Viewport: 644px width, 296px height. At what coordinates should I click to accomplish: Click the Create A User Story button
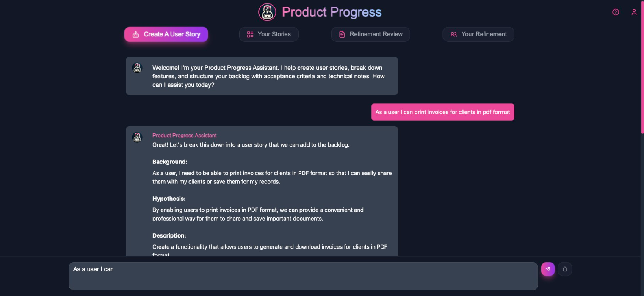166,34
